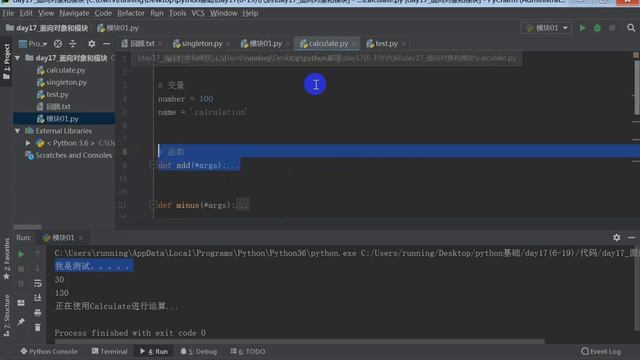Open Search Everywhere magnifier icon
640x360 pixels.
631,28
